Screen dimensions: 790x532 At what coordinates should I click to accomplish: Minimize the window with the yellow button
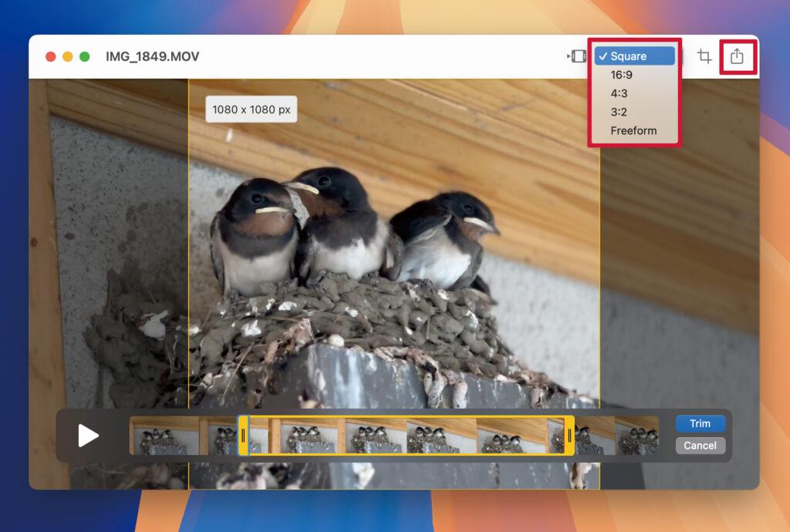tap(68, 56)
